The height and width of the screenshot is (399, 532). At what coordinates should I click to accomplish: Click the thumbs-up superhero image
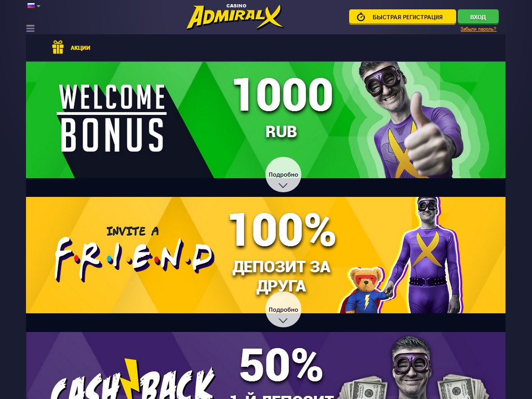pos(415,120)
